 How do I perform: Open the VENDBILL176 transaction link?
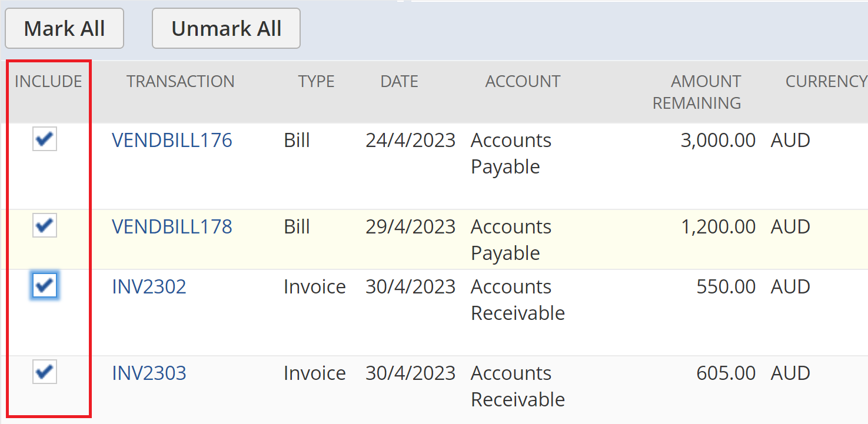[172, 141]
